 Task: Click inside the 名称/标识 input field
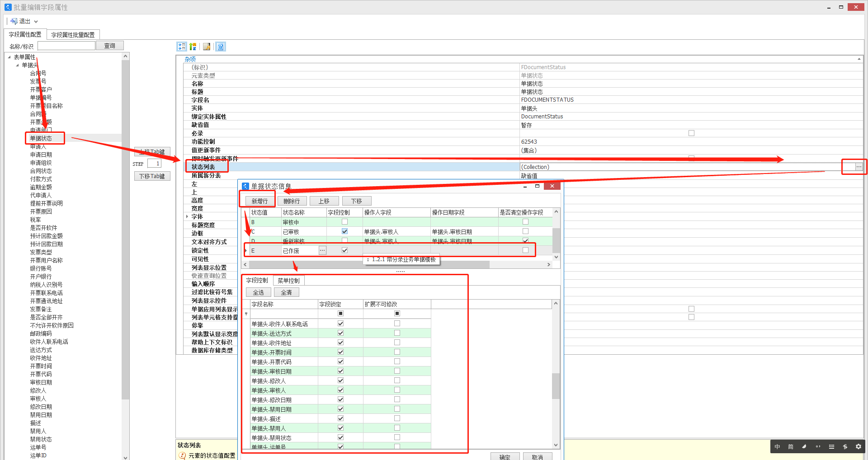point(66,45)
